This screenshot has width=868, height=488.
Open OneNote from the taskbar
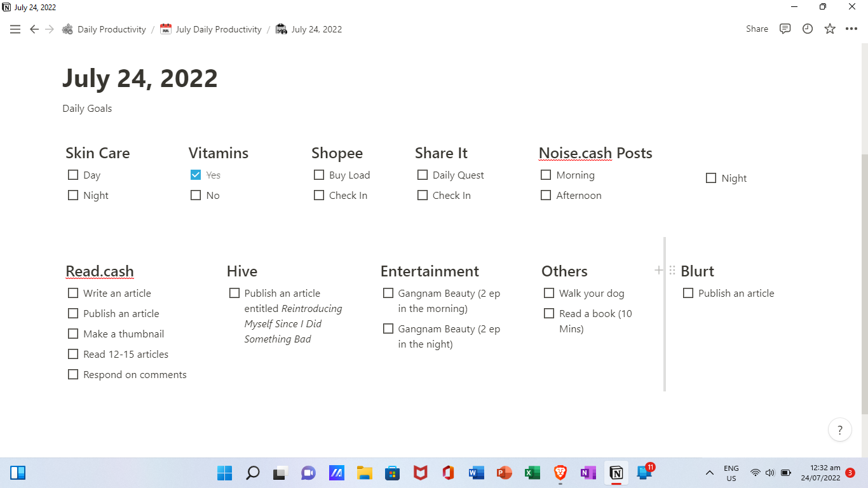(588, 473)
